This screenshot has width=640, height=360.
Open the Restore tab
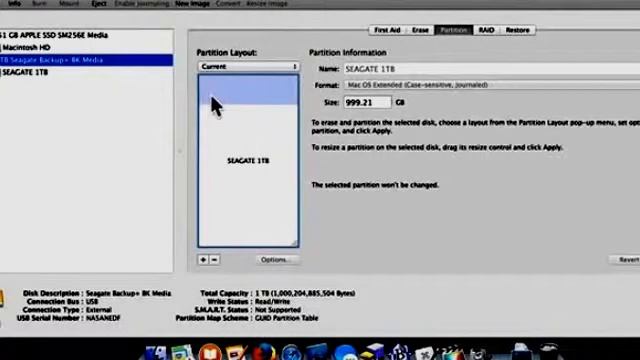point(518,30)
